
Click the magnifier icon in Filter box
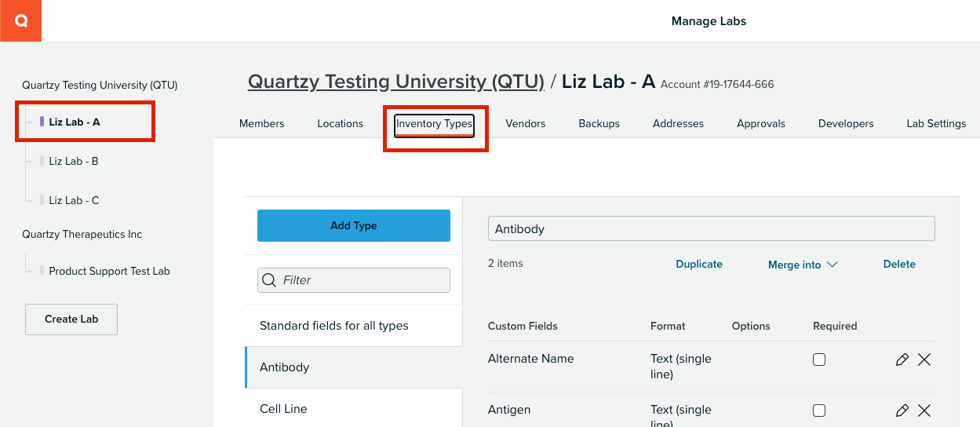pos(269,280)
